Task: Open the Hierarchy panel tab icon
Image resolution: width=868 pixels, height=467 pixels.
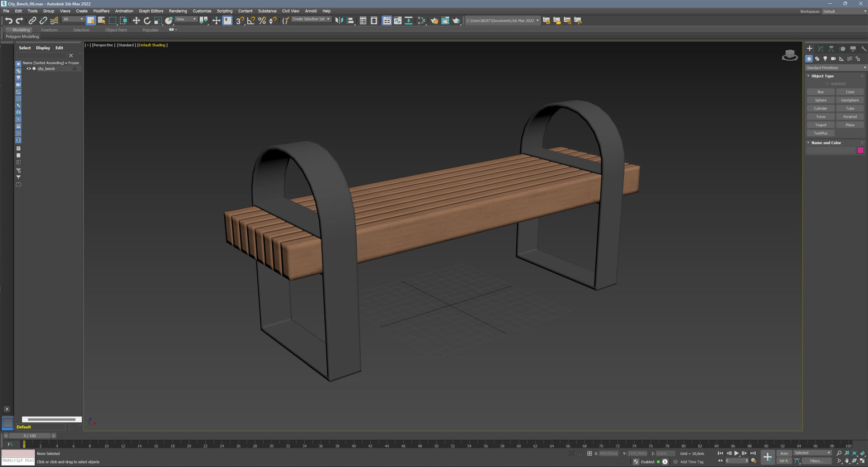Action: (831, 48)
